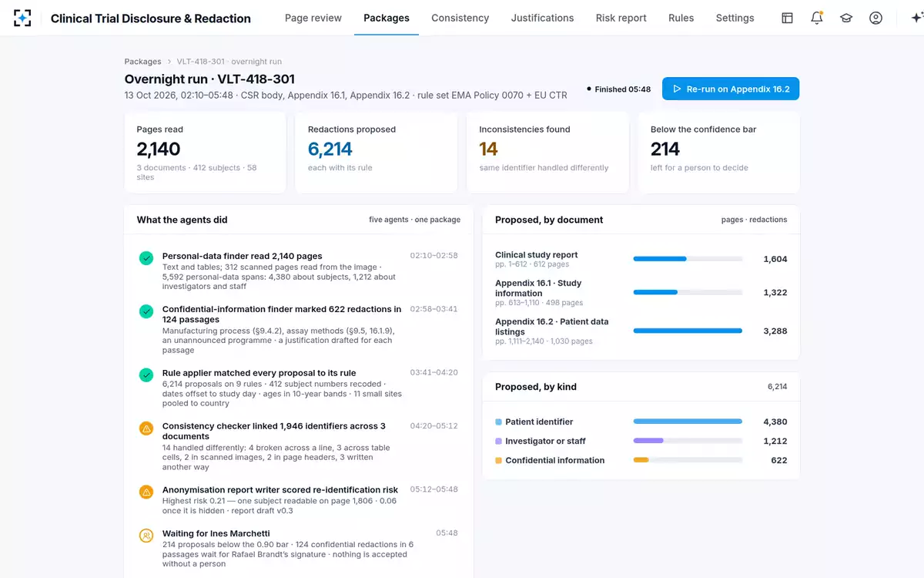Image resolution: width=924 pixels, height=578 pixels.
Task: Open Waiting for Ines Marchetti entry
Action: click(x=299, y=548)
